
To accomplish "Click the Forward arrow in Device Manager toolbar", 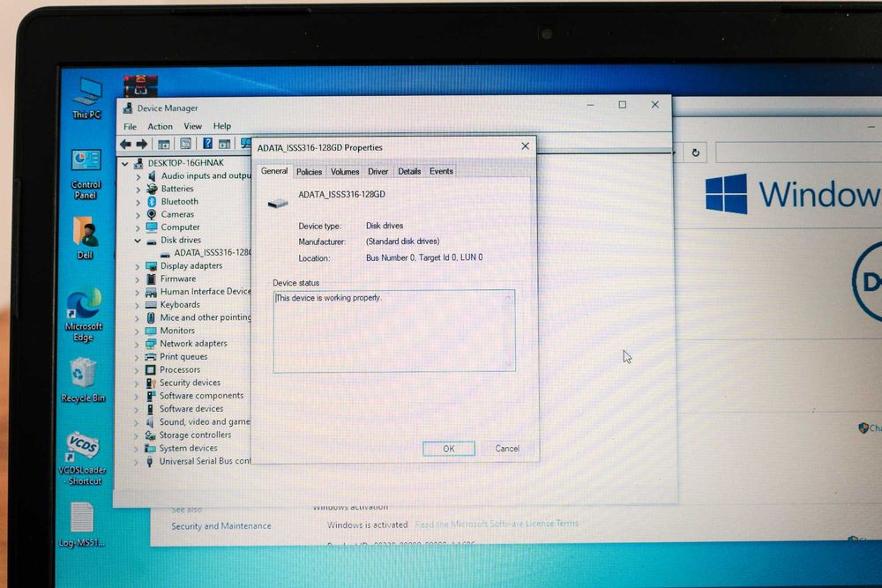I will pos(142,145).
